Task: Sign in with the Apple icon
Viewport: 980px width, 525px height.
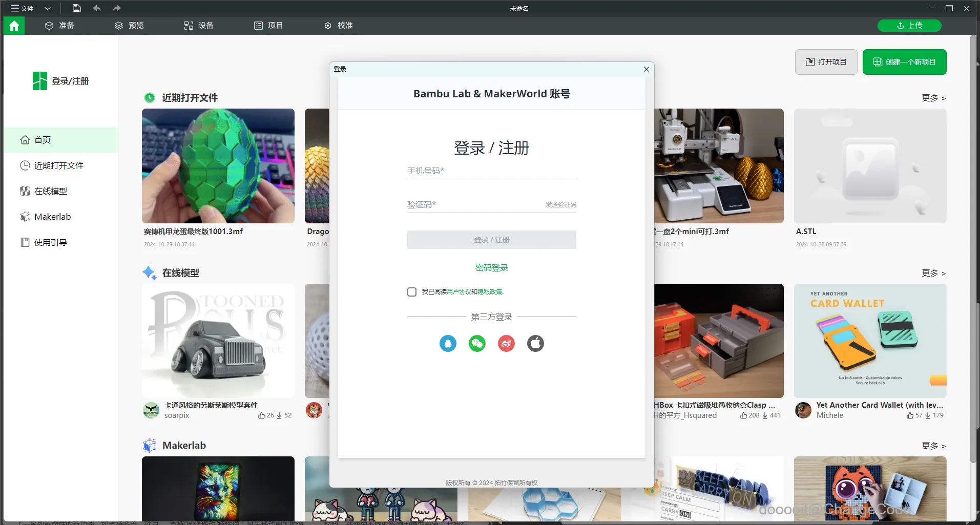Action: [535, 343]
